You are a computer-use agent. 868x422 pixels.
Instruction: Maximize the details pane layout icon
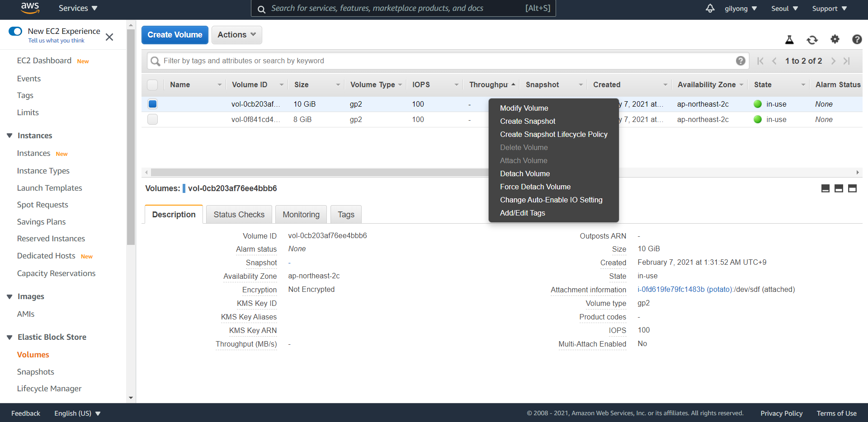(x=853, y=188)
